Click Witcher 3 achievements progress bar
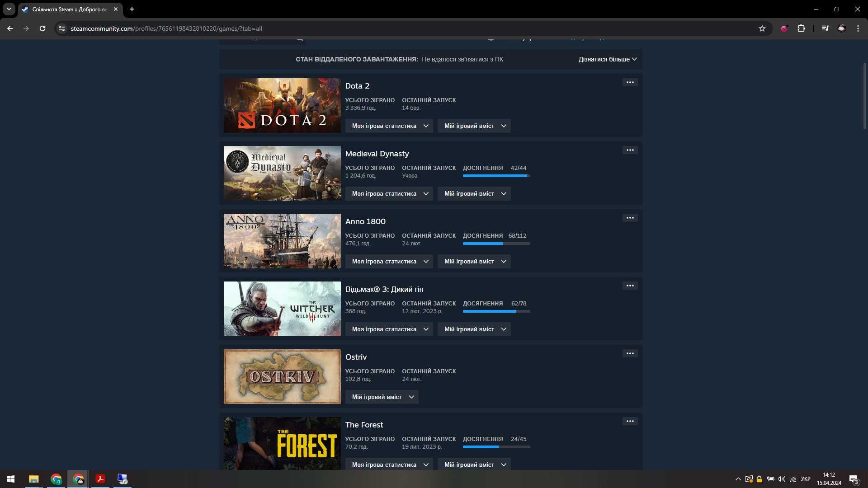This screenshot has width=868, height=488. pos(496,311)
